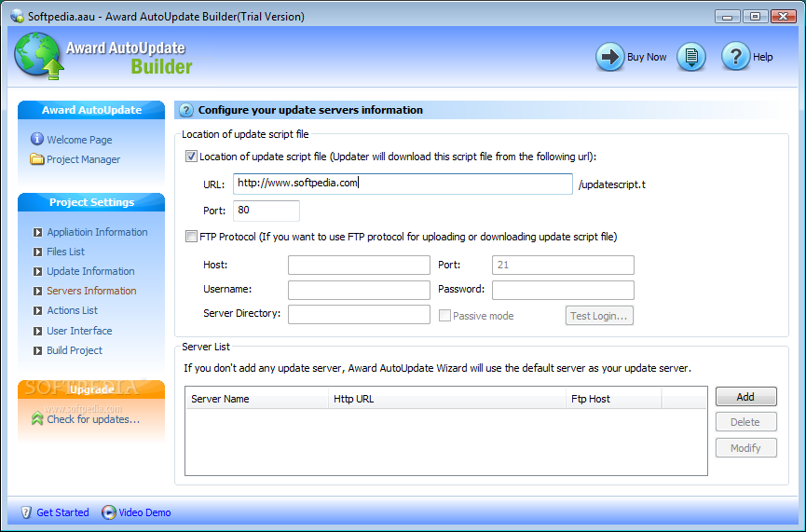This screenshot has width=806, height=532.
Task: Click the URL input field
Action: 403,184
